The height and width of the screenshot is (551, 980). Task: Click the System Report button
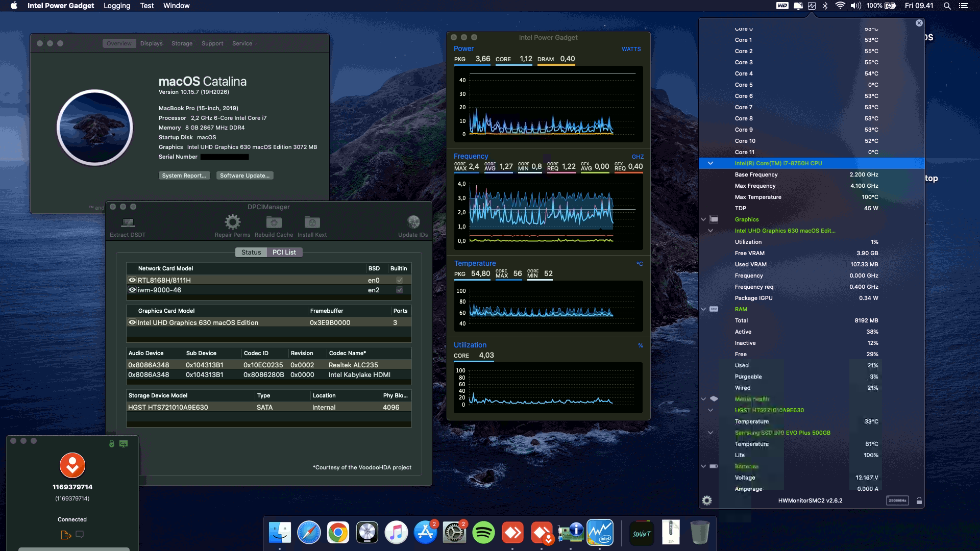pyautogui.click(x=184, y=176)
